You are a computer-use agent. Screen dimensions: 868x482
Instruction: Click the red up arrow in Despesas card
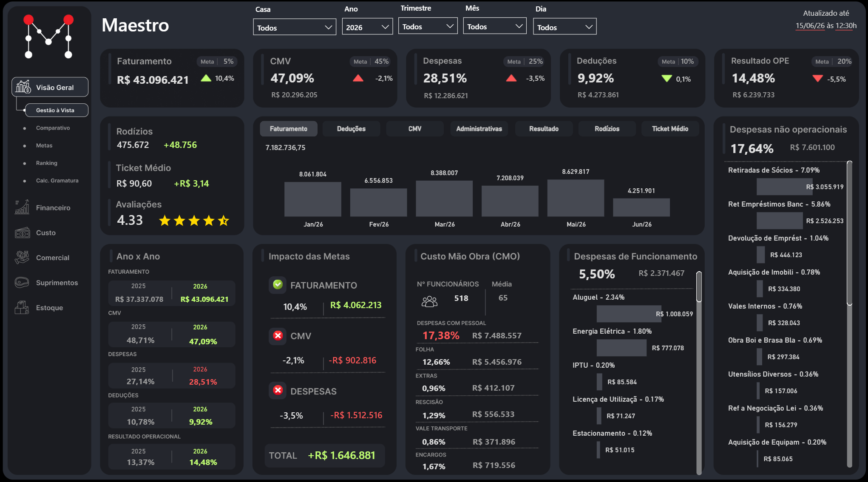[x=511, y=78]
